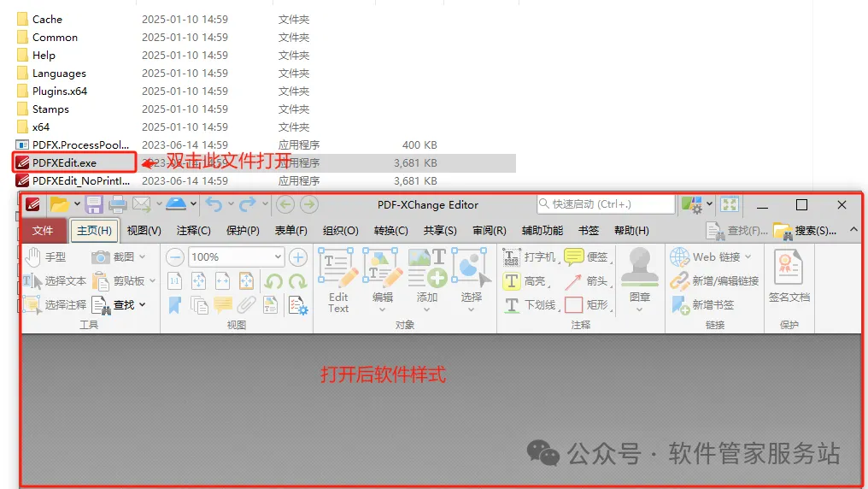The width and height of the screenshot is (868, 489).
Task: Click the Undo arrow icon
Action: pos(214,204)
